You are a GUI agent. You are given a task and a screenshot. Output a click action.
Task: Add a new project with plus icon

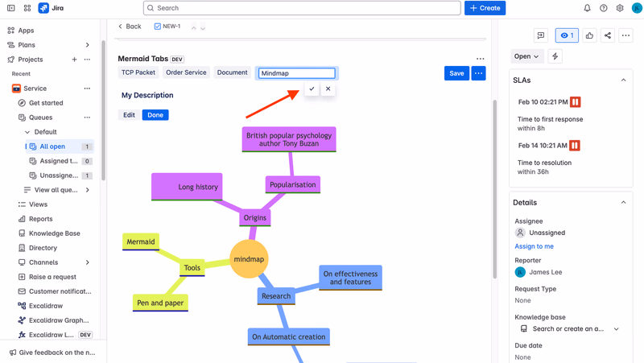pos(74,60)
